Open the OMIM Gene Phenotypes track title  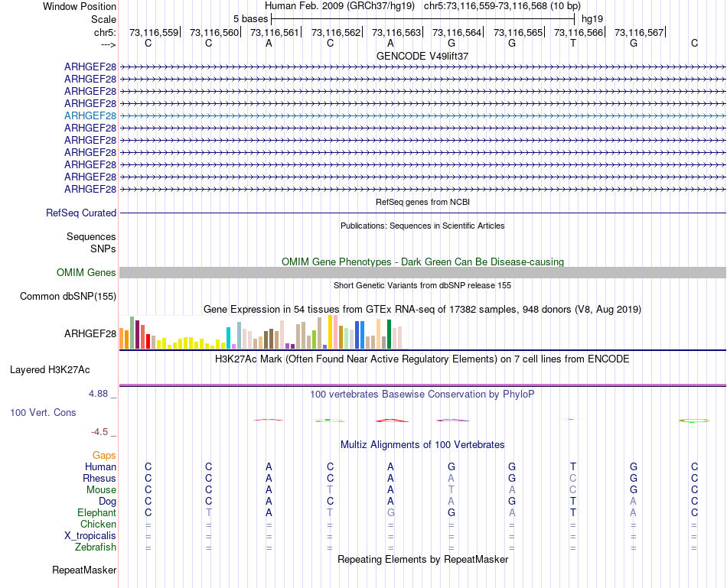422,262
